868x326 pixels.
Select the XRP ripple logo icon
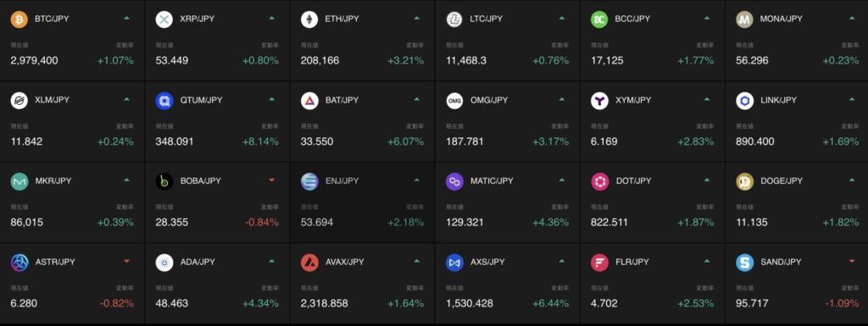click(x=164, y=19)
